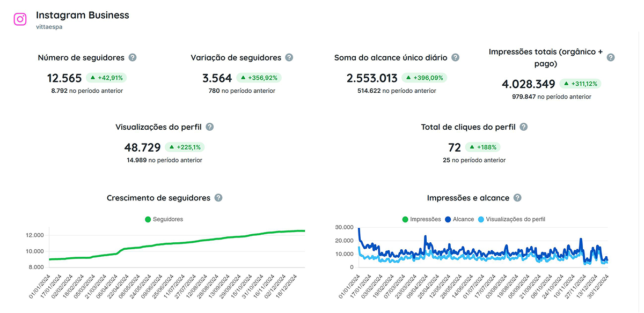Show help for Visualizações do perfil
Viewport: 644px width, 313px height.
[210, 127]
